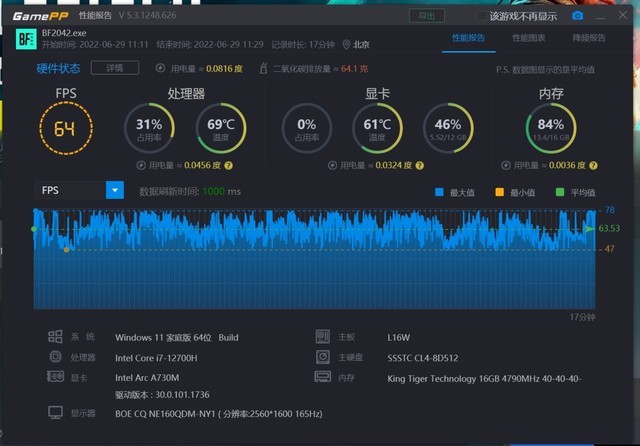Click the 'Intel Arc A730M' text
Screen dimensions: 640x446
tap(147, 378)
